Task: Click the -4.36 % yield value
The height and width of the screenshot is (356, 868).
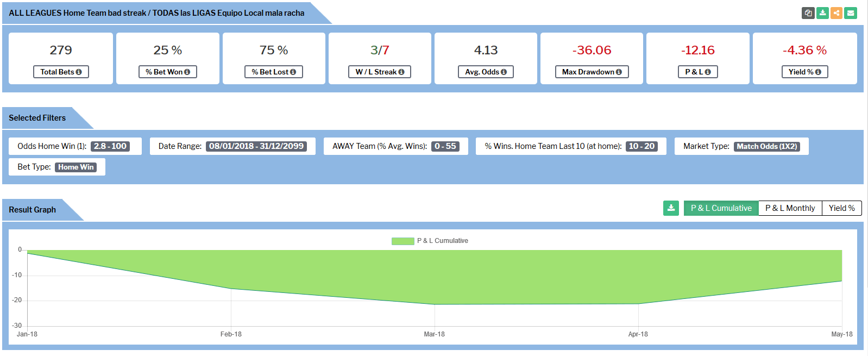Action: (804, 50)
